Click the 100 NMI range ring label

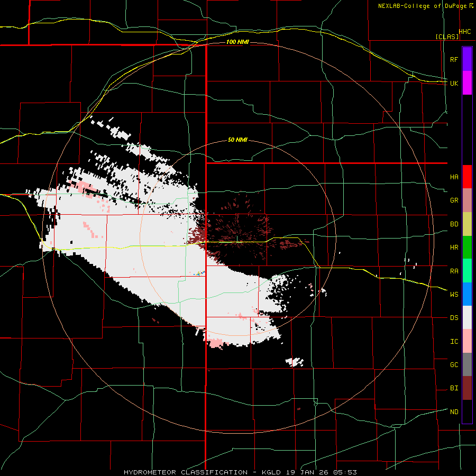(237, 42)
